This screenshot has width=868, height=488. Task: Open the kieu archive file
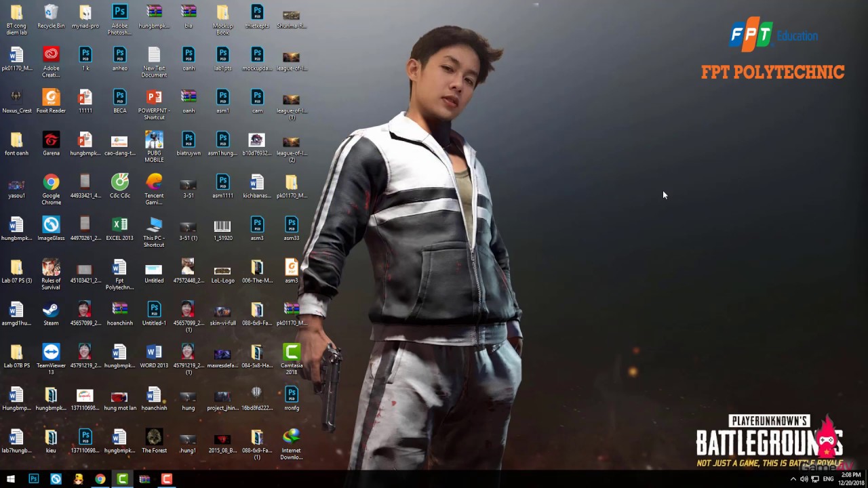point(51,441)
